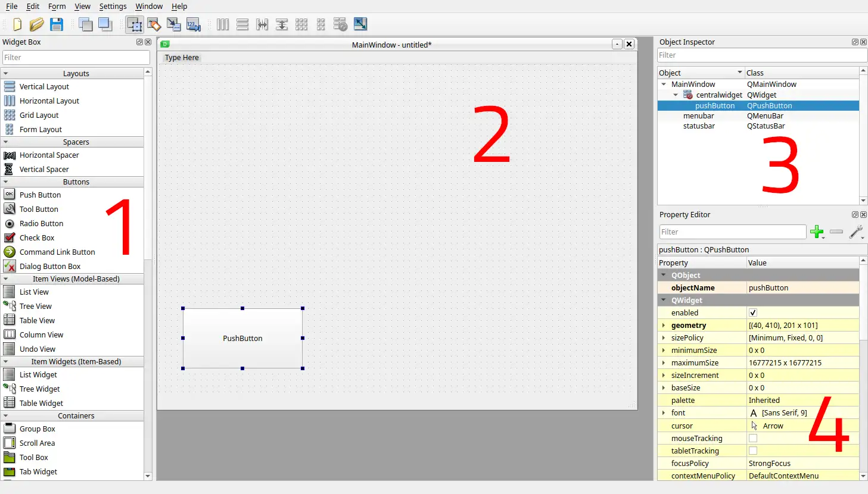Select the Edit Widgets mode icon
This screenshot has height=494, width=868.
point(135,24)
